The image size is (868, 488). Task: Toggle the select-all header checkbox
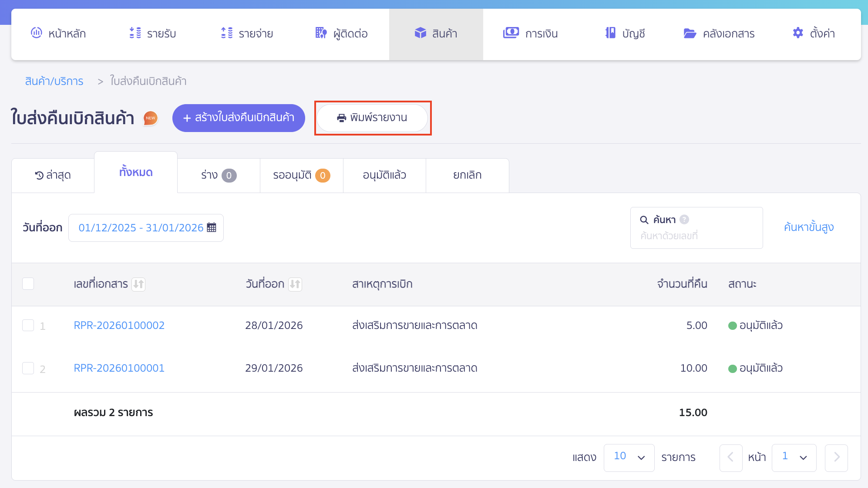[x=28, y=284]
